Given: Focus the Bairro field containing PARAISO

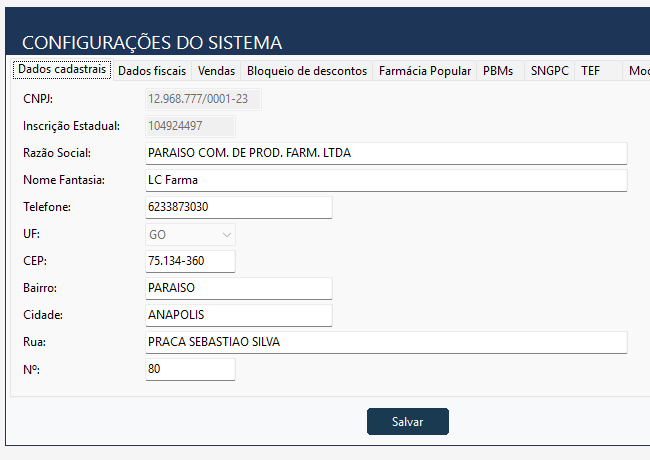Looking at the screenshot, I should (239, 288).
